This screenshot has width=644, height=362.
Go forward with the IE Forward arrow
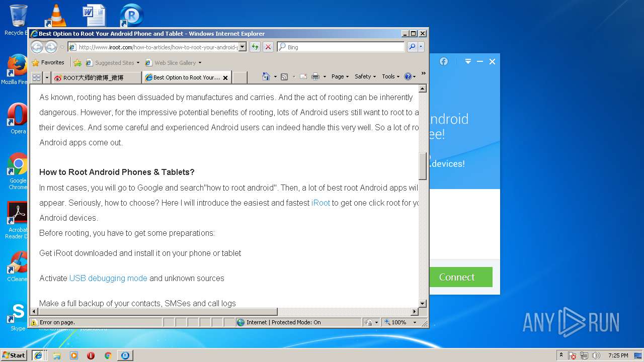coord(51,47)
